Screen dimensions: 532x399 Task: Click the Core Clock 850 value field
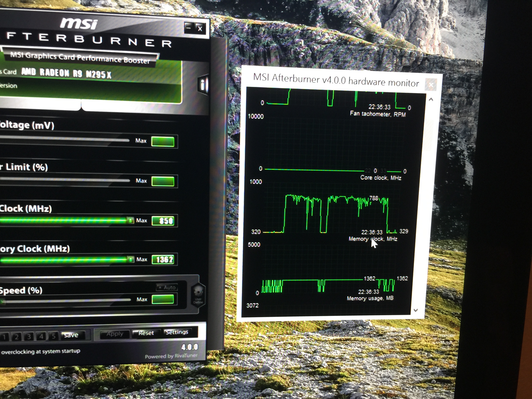click(163, 221)
